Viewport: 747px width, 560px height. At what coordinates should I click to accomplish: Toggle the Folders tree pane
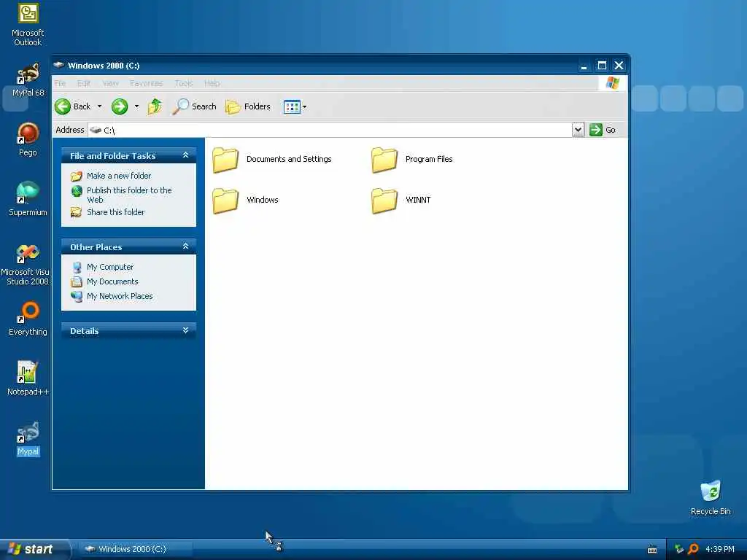click(x=248, y=106)
